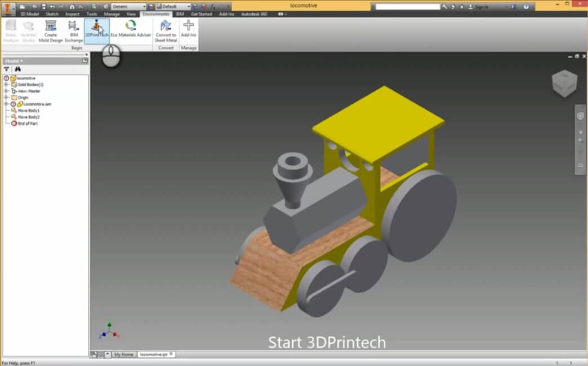This screenshot has width=588, height=366.
Task: Click Sign In in title bar
Action: (482, 7)
